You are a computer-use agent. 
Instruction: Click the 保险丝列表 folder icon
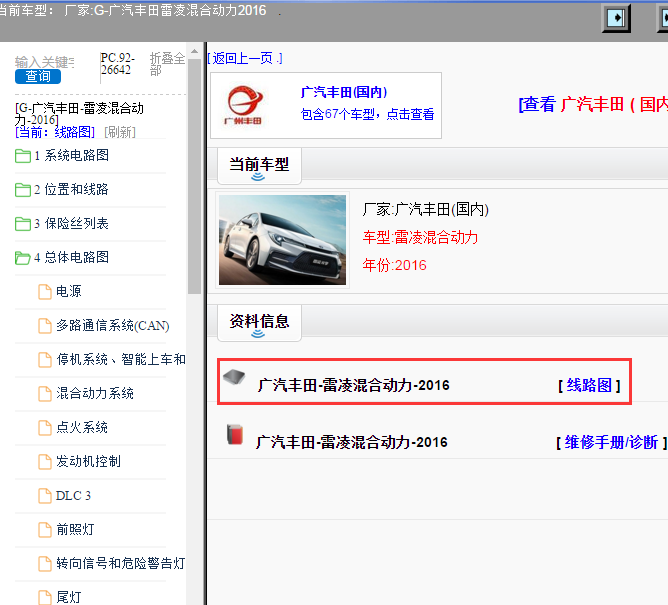23,224
